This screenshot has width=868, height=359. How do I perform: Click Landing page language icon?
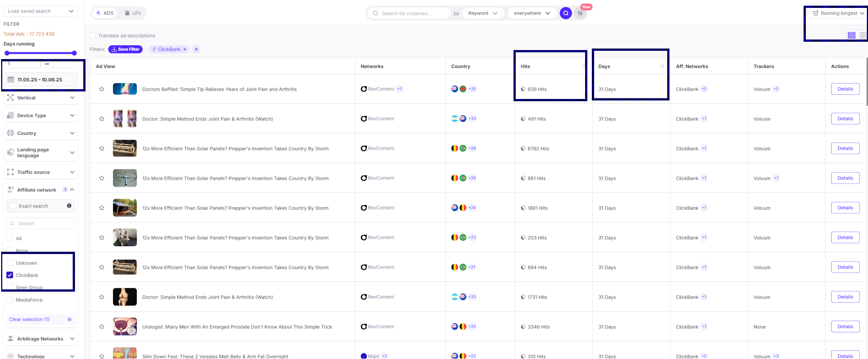[x=11, y=152]
